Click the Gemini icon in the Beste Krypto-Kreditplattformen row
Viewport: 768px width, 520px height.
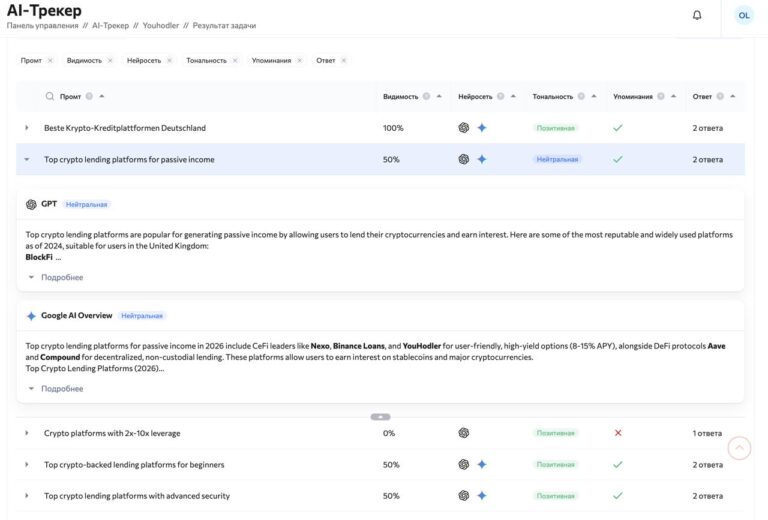click(x=482, y=128)
